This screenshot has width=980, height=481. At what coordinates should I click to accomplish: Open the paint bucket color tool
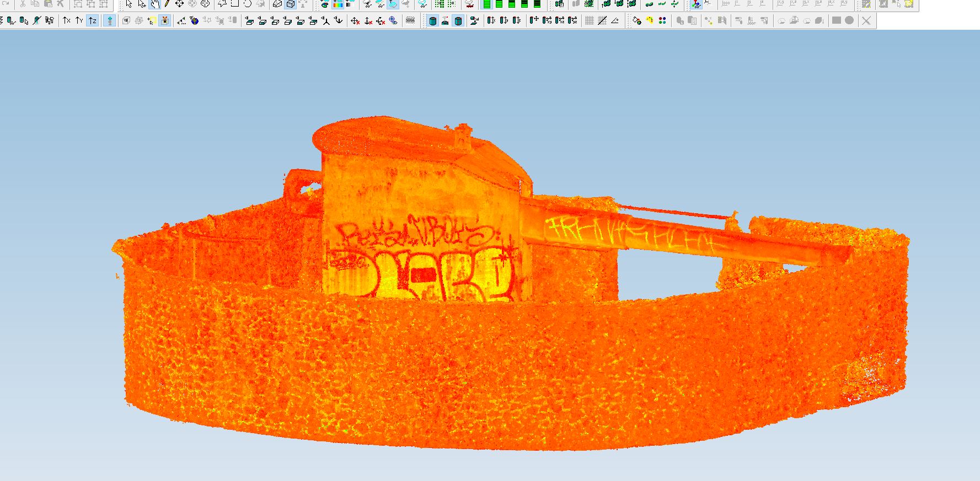click(x=637, y=20)
